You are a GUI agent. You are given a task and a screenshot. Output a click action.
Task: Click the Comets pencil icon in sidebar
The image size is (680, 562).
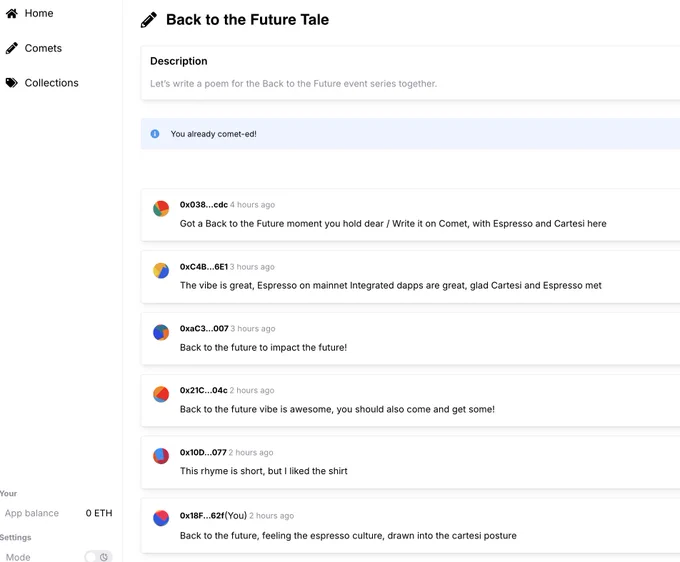point(12,48)
